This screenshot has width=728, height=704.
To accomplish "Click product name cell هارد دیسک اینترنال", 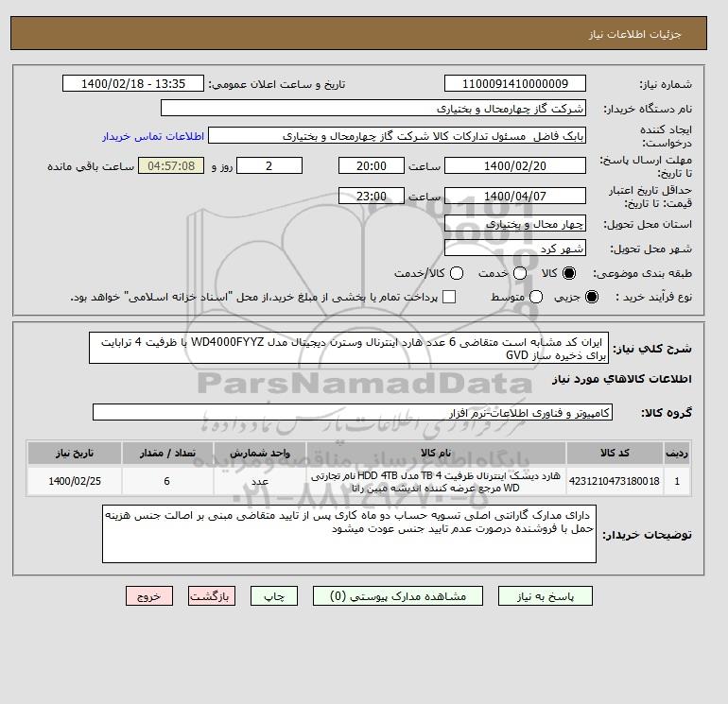I will (436, 482).
